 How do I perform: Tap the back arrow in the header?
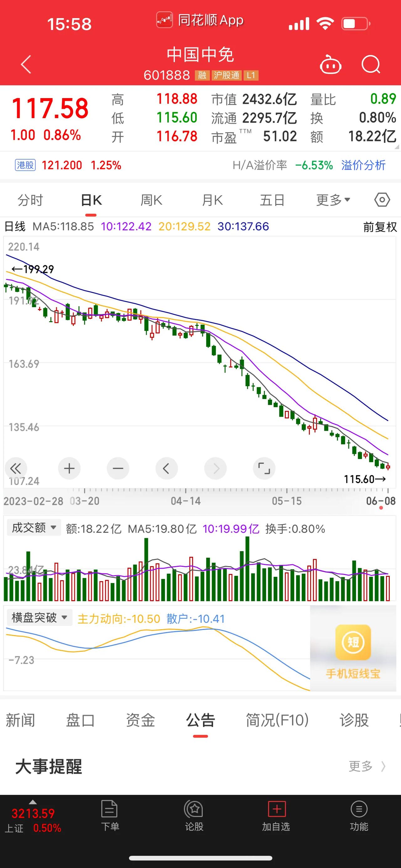pos(26,64)
